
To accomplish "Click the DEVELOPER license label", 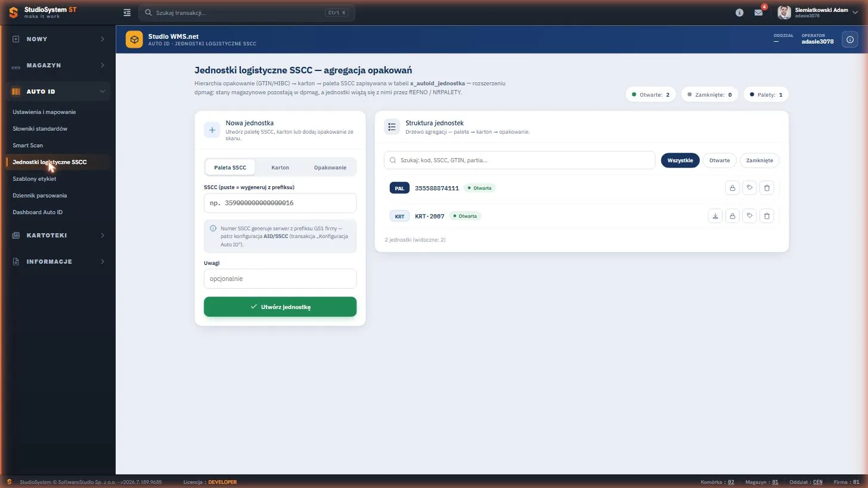I will click(222, 482).
